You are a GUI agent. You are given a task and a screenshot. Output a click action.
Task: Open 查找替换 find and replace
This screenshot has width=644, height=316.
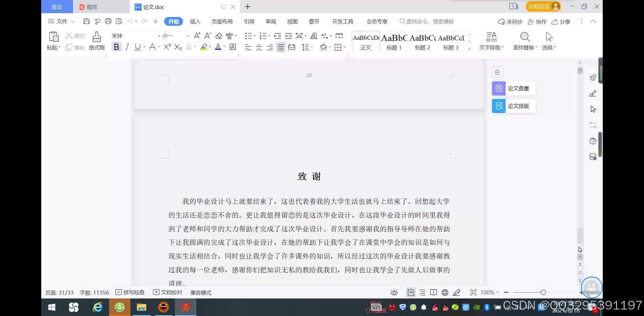tap(525, 41)
